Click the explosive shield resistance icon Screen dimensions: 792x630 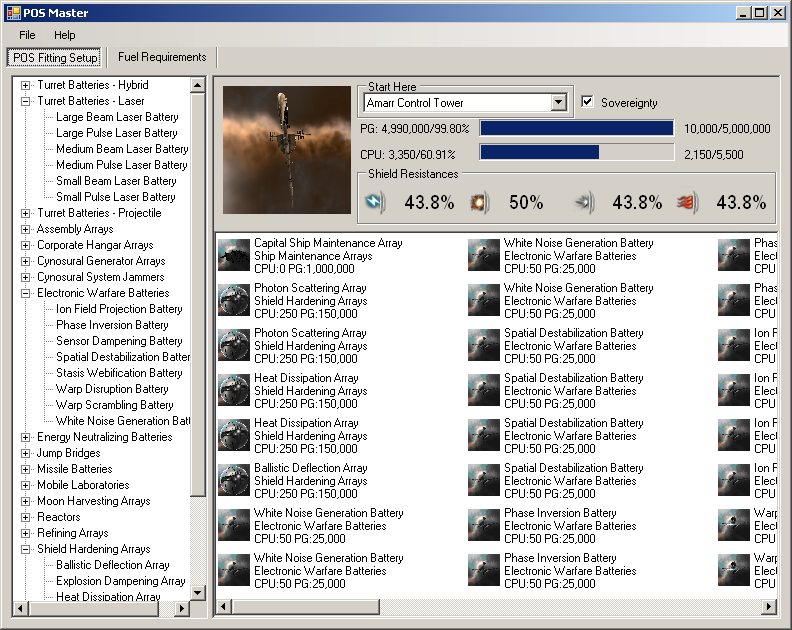[x=480, y=203]
